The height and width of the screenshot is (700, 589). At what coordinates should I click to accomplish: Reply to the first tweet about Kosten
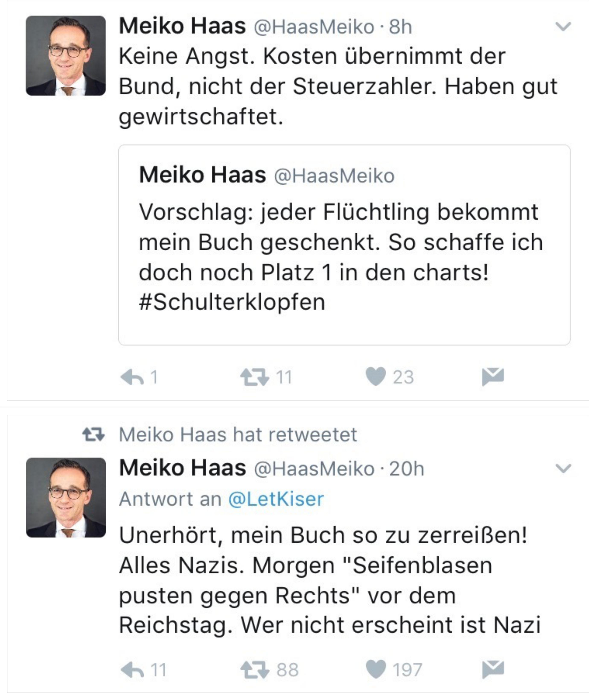(132, 377)
